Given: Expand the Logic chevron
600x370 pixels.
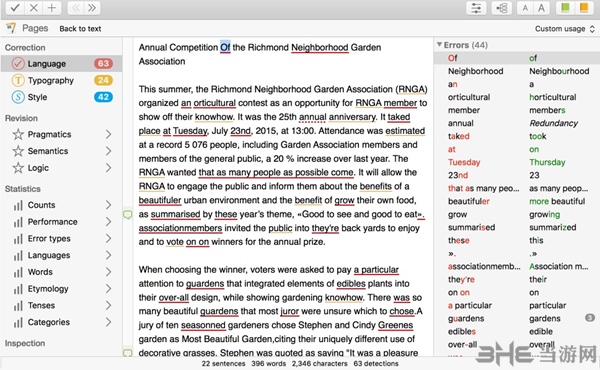Looking at the screenshot, I should point(108,168).
